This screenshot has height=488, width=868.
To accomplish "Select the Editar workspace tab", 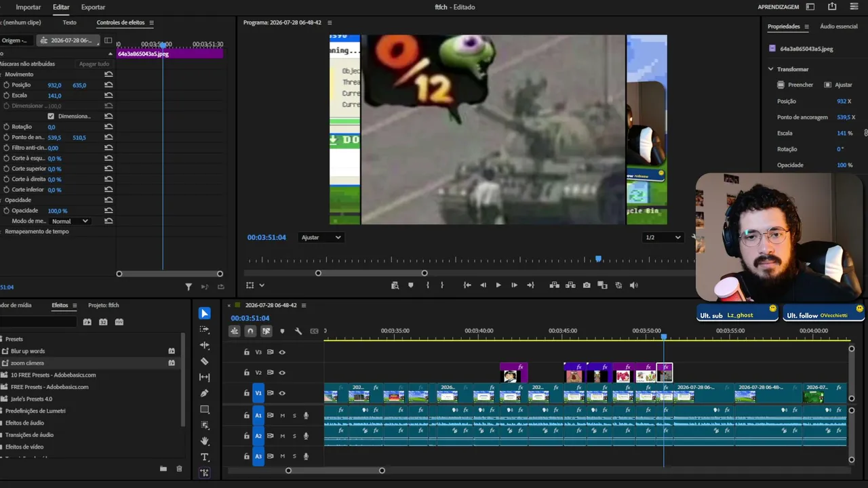I will point(61,7).
